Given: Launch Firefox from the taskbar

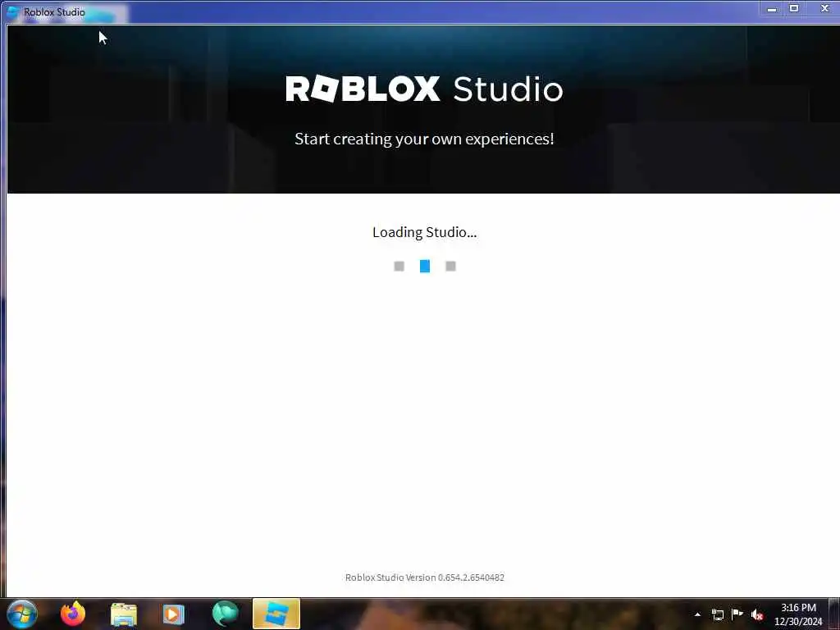Looking at the screenshot, I should click(x=73, y=614).
